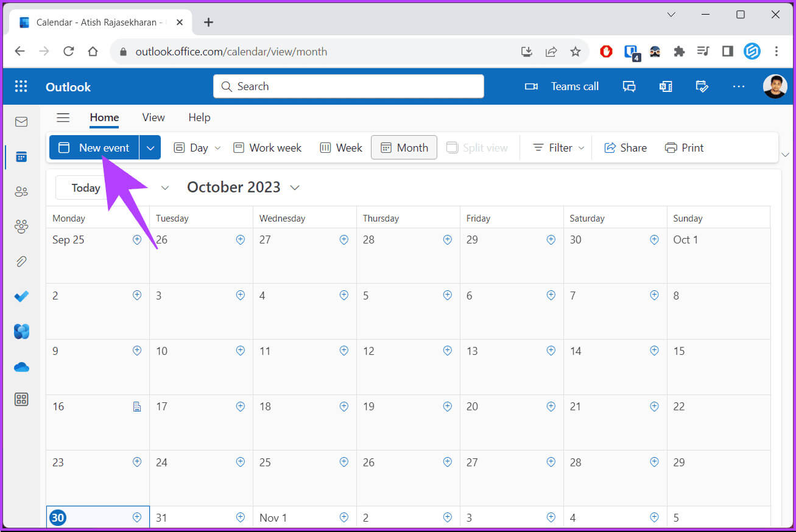Screen dimensions: 796x532
Task: Add event on October 18 plus icon
Action: point(344,407)
